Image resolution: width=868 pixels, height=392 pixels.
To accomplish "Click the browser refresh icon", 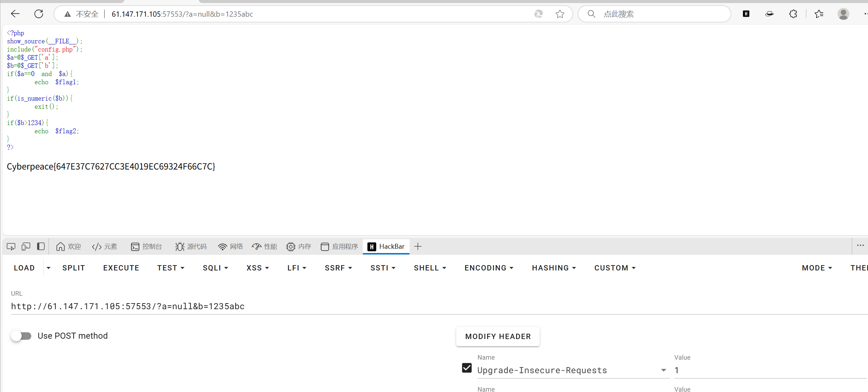I will pyautogui.click(x=39, y=14).
